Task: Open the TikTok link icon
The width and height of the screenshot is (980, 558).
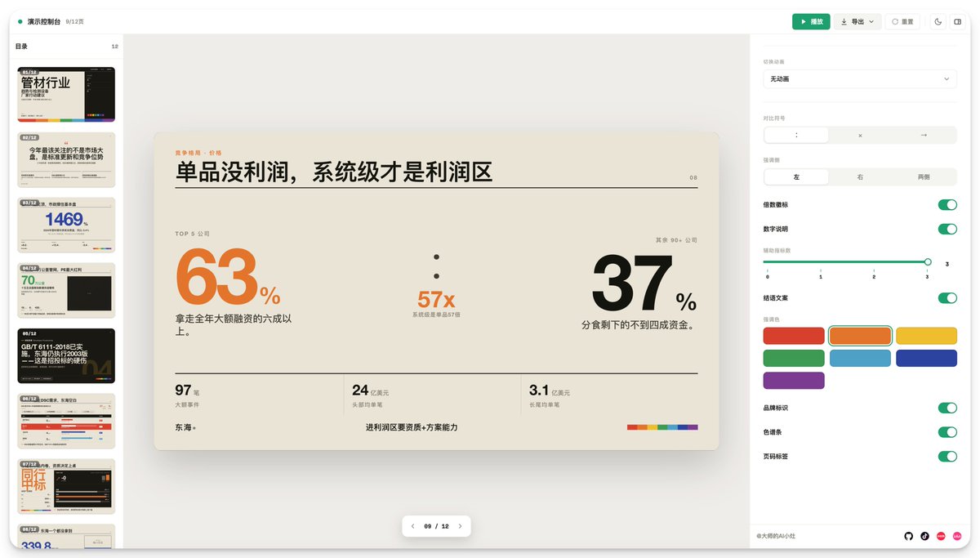Action: click(x=924, y=536)
